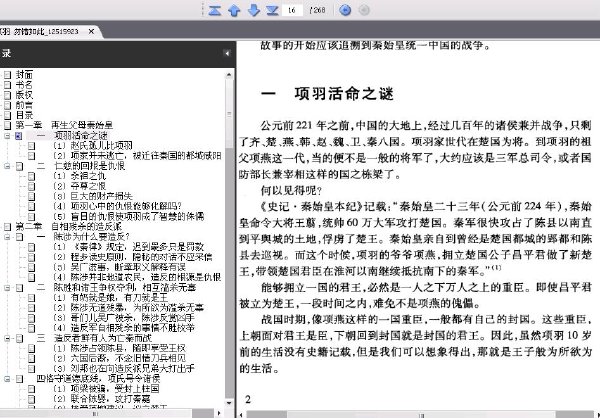Collapse the 陈胜和诸王争权夺利 tree node
Image resolution: width=600 pixels, height=418 pixels.
pos(7,287)
